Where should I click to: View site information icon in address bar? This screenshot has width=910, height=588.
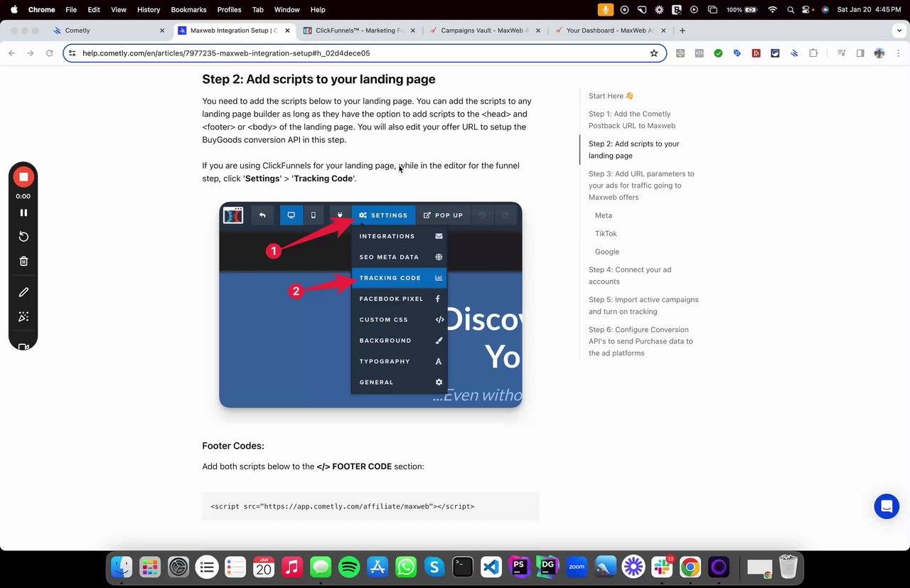point(72,53)
